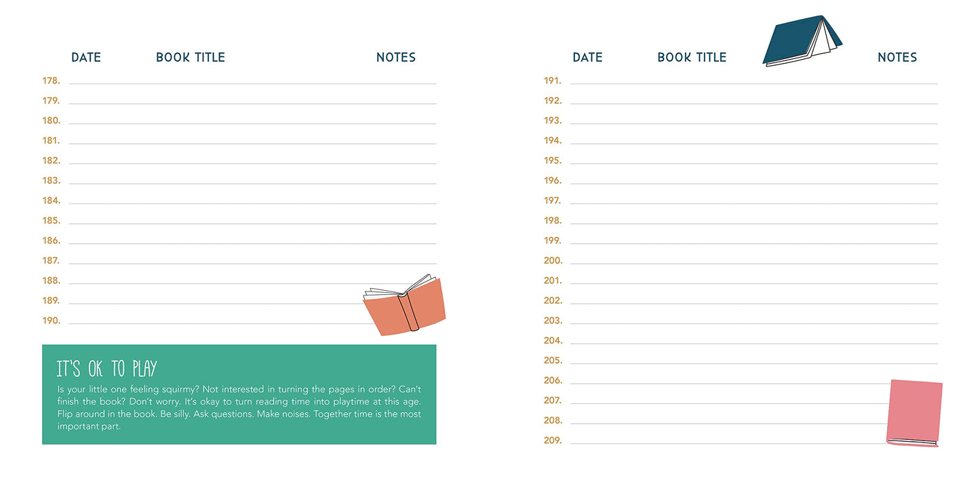
Task: Click the orange open book illustration
Action: tap(405, 306)
